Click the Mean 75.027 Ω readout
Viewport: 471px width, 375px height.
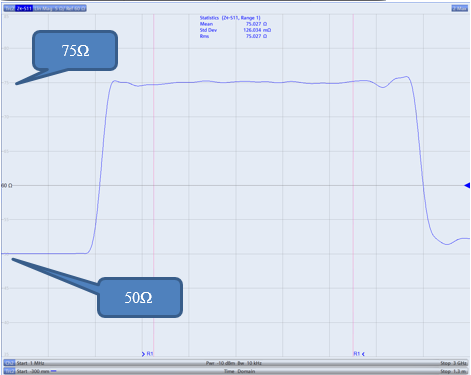(233, 24)
